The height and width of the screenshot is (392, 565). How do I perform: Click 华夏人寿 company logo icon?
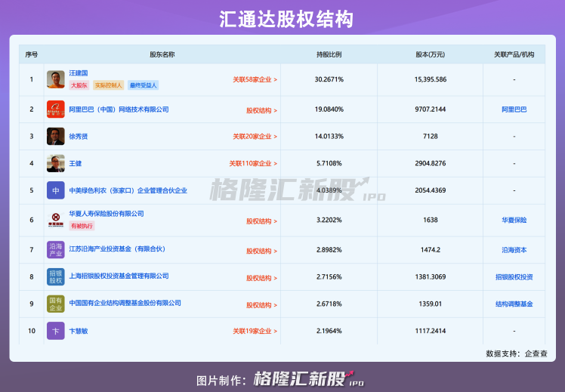[x=55, y=220]
